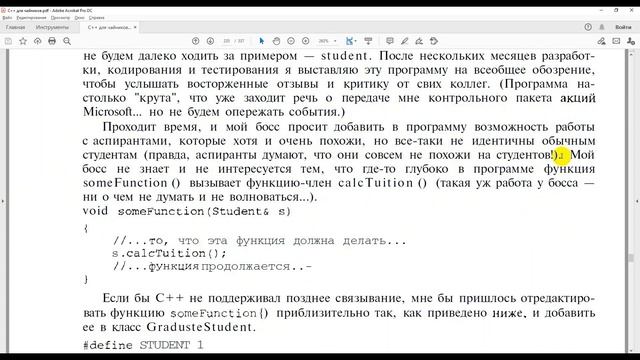Add document to starred with star icon
Image resolution: width=640 pixels, height=360 pixels.
pos(23,41)
